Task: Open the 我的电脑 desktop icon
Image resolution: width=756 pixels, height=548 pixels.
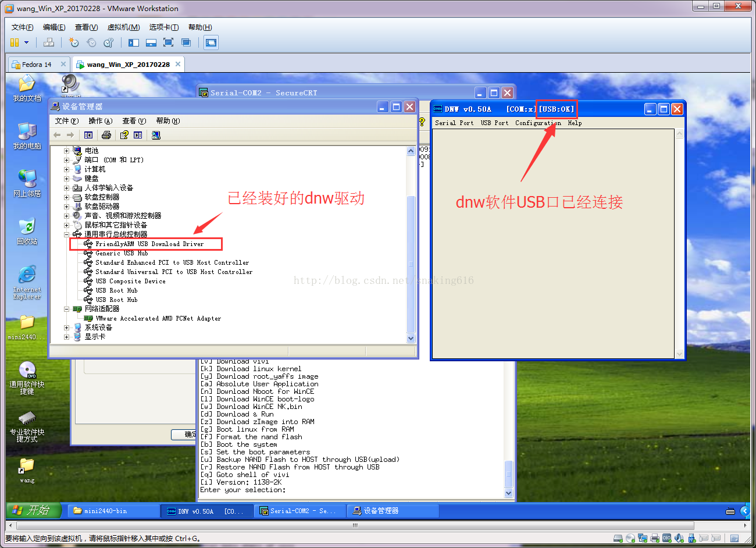Action: pyautogui.click(x=27, y=136)
